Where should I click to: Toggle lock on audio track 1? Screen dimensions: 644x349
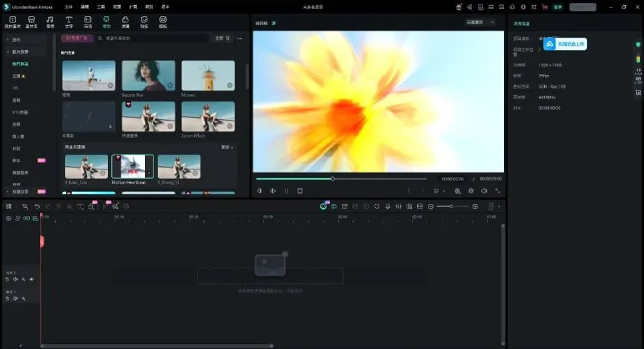(7, 298)
